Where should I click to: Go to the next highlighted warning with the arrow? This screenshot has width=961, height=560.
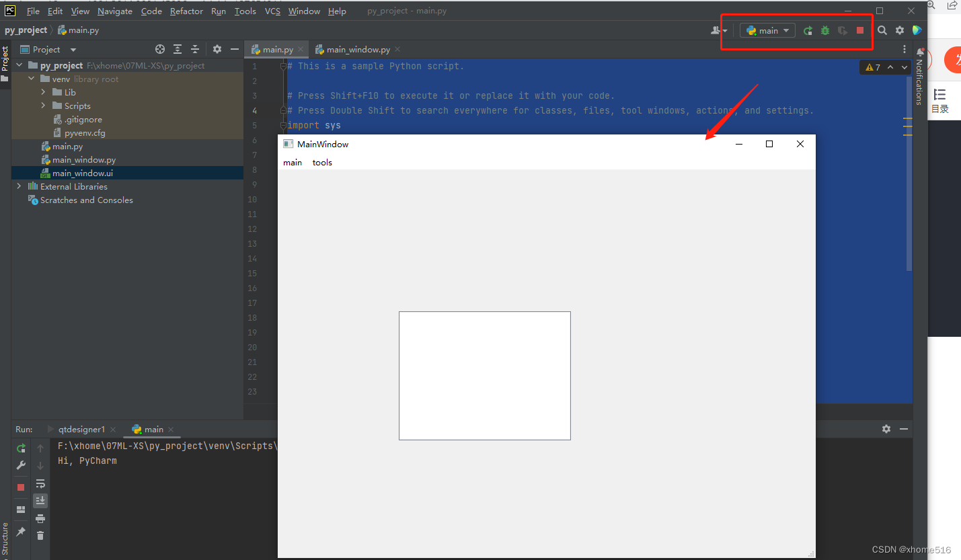click(x=905, y=67)
